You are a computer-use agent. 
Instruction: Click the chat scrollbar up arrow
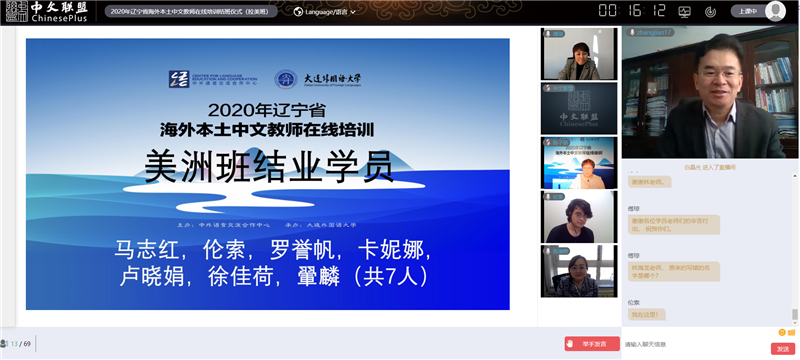794,175
